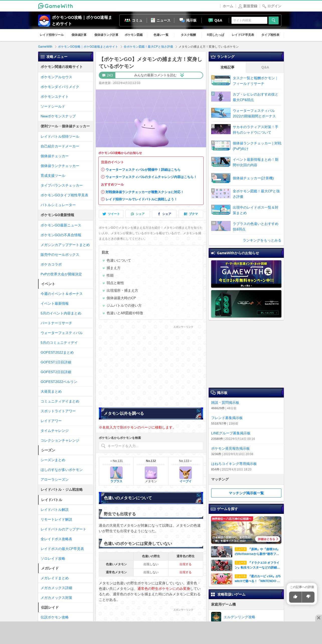Jump to 色違いについて in table of contents
The height and width of the screenshot is (644, 322).
click(119, 261)
